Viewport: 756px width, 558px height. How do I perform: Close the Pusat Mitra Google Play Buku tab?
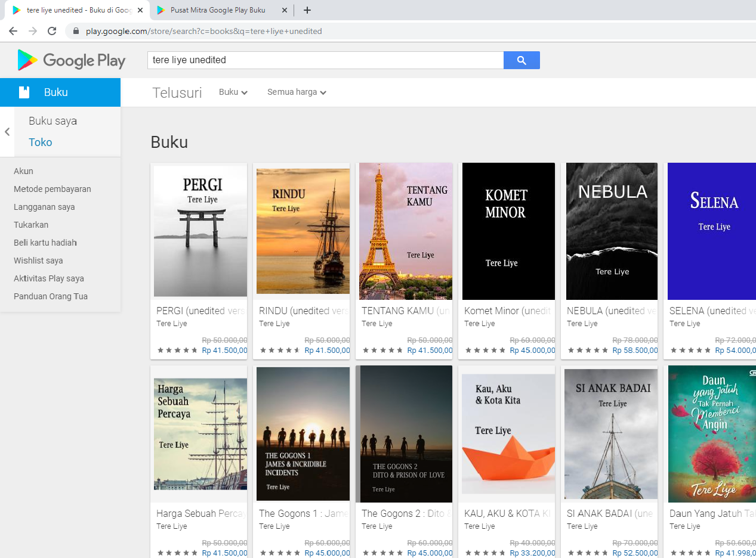[284, 10]
